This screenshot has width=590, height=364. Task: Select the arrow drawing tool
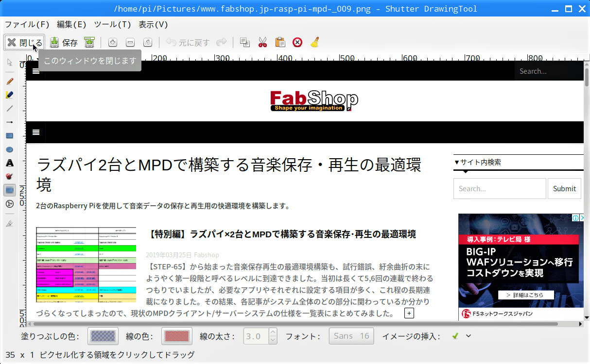(x=10, y=122)
